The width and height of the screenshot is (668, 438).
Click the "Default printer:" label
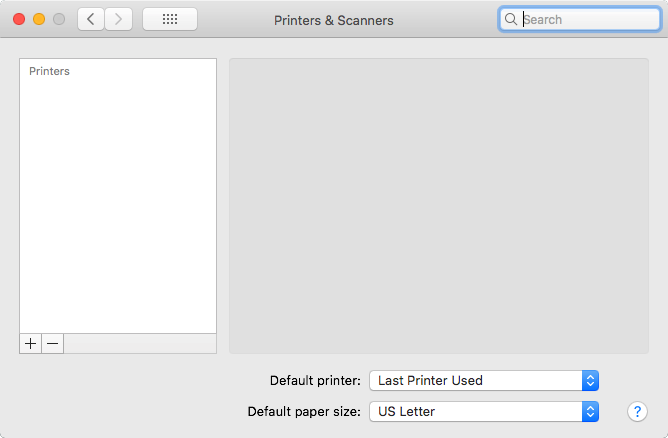tap(315, 380)
